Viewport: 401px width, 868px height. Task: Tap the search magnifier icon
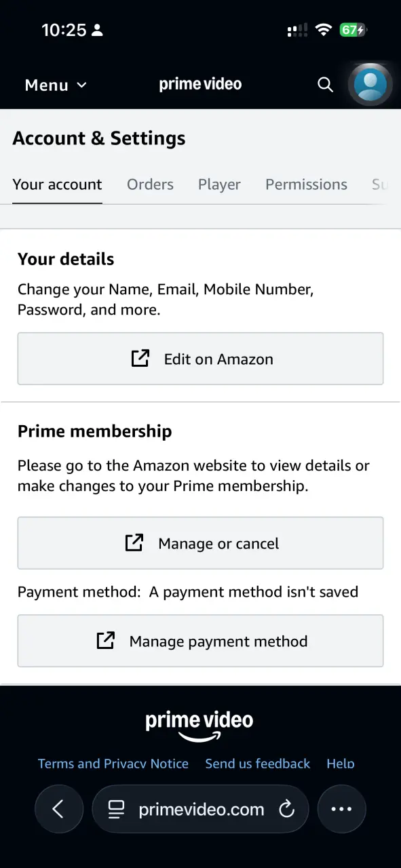pyautogui.click(x=326, y=85)
